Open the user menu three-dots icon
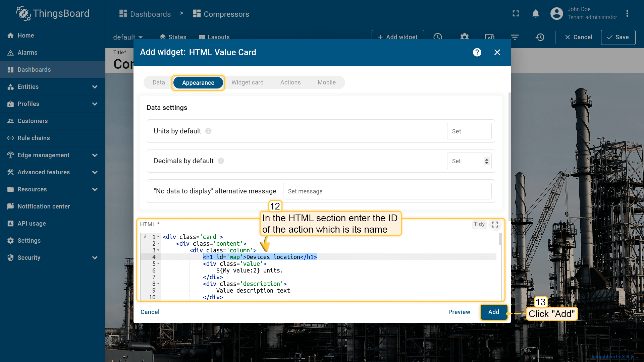 (627, 14)
